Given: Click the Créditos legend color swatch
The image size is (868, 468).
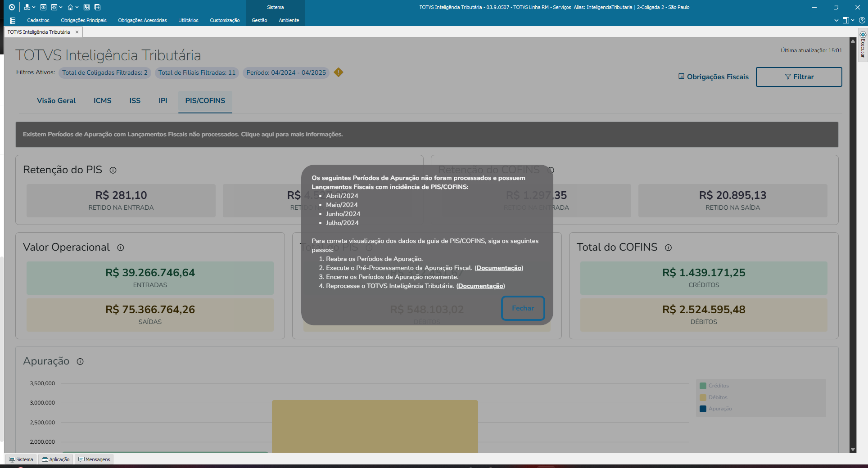Looking at the screenshot, I should pyautogui.click(x=703, y=386).
